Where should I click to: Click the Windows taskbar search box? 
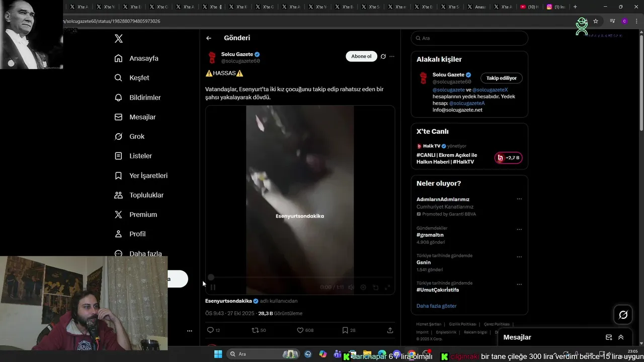[x=263, y=354]
